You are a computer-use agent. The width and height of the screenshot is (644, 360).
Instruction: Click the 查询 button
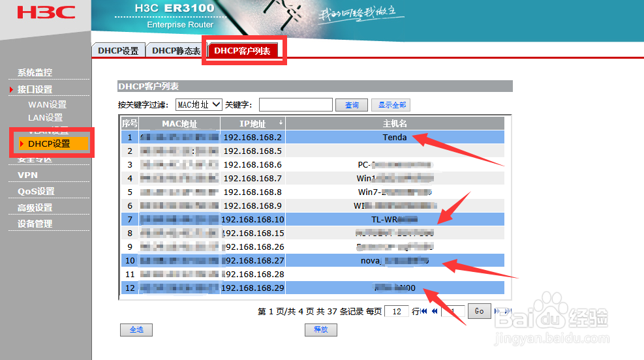pos(352,105)
